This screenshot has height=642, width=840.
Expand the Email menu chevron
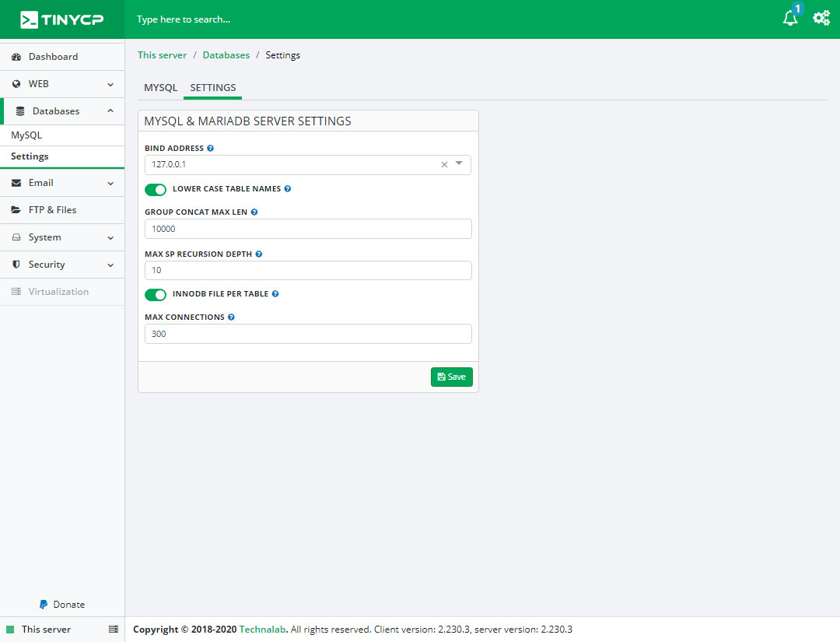[x=110, y=184]
